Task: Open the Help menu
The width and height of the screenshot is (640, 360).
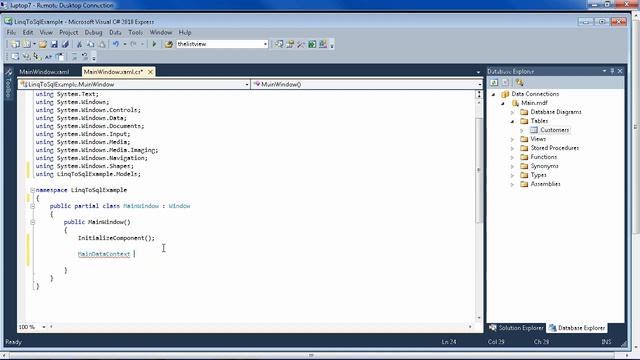Action: pyautogui.click(x=185, y=32)
